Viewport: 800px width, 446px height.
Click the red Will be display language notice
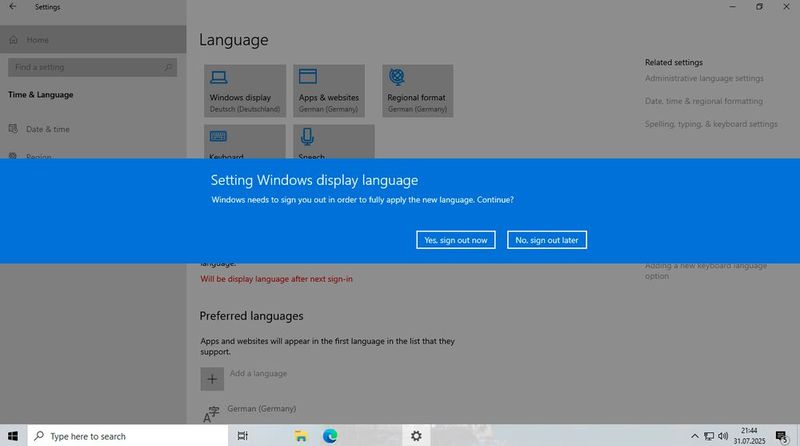pos(276,279)
